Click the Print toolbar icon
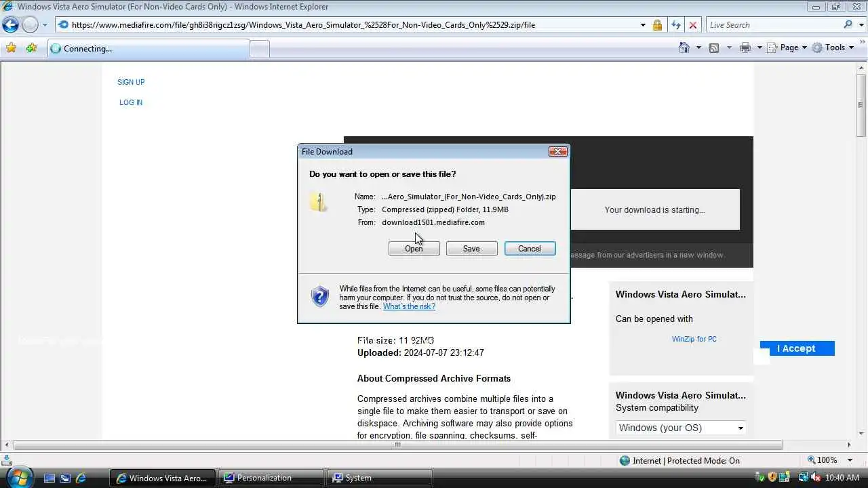868x488 pixels. (x=745, y=47)
